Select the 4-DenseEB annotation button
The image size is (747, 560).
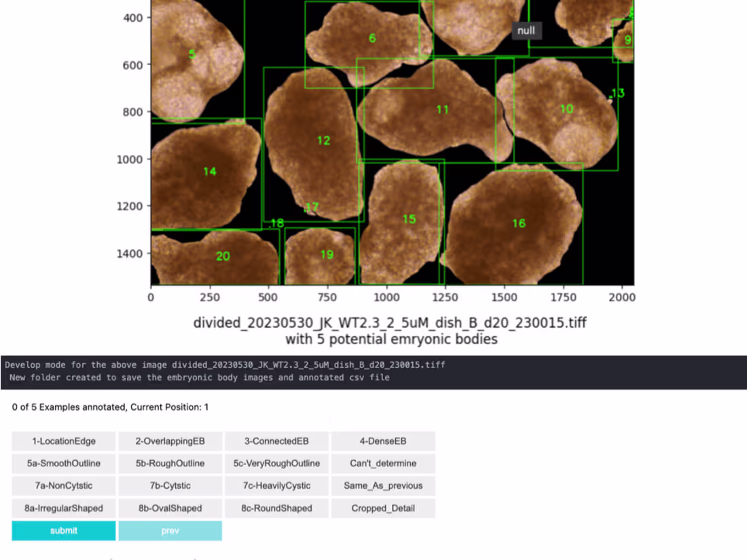382,441
